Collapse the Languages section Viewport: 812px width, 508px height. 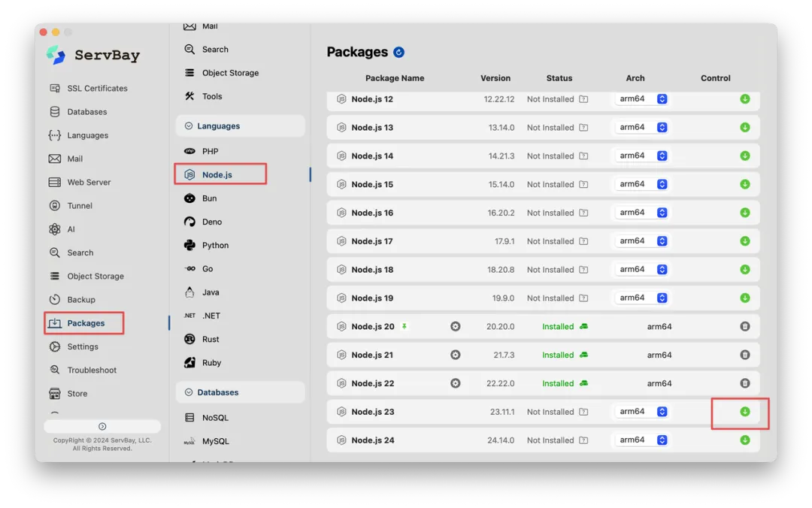[x=241, y=125]
